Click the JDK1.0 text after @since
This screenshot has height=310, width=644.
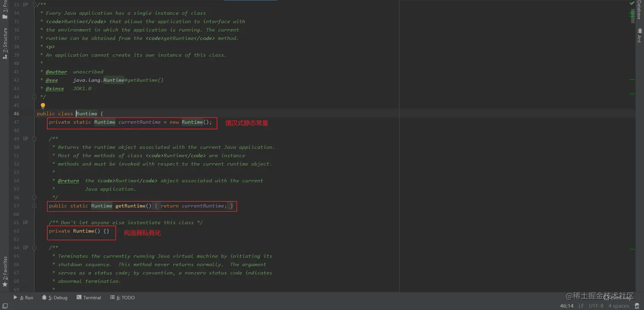pyautogui.click(x=82, y=89)
